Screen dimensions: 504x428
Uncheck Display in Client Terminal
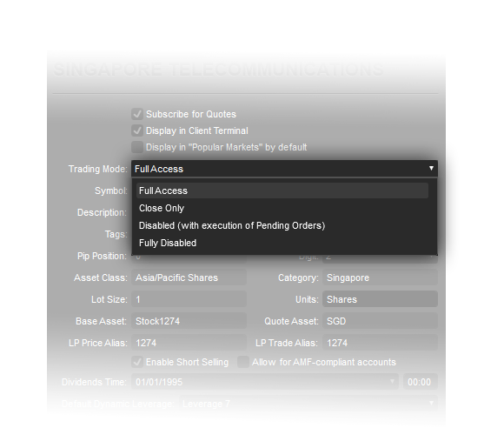137,130
